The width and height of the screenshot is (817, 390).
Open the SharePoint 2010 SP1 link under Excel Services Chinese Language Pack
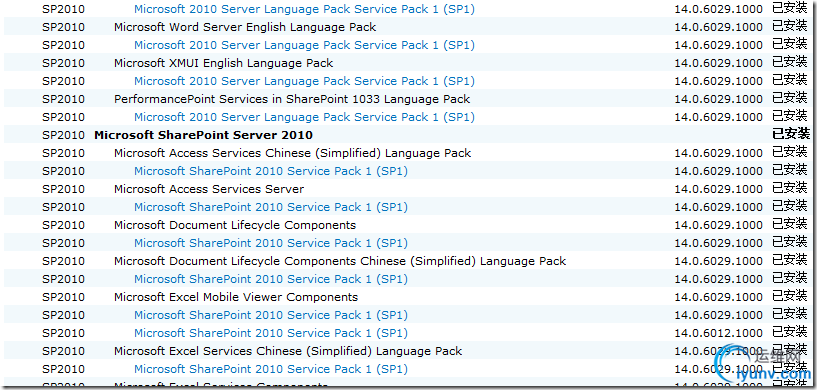pos(271,369)
